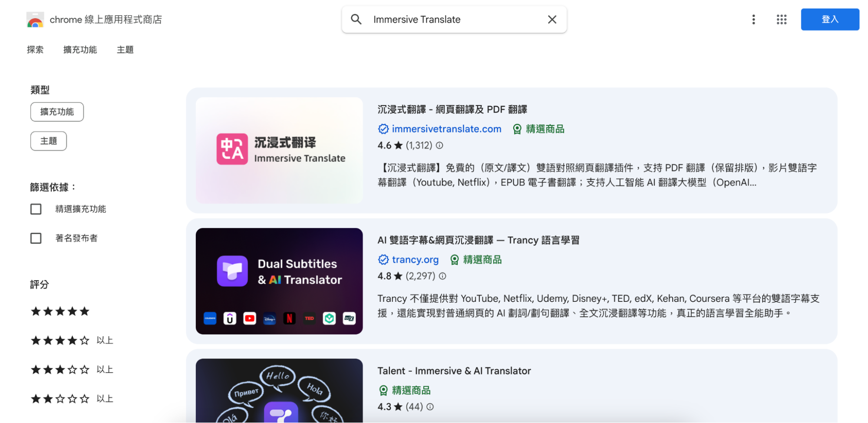868x423 pixels.
Task: Click the Chrome Web Store rainbow logo
Action: coord(35,20)
